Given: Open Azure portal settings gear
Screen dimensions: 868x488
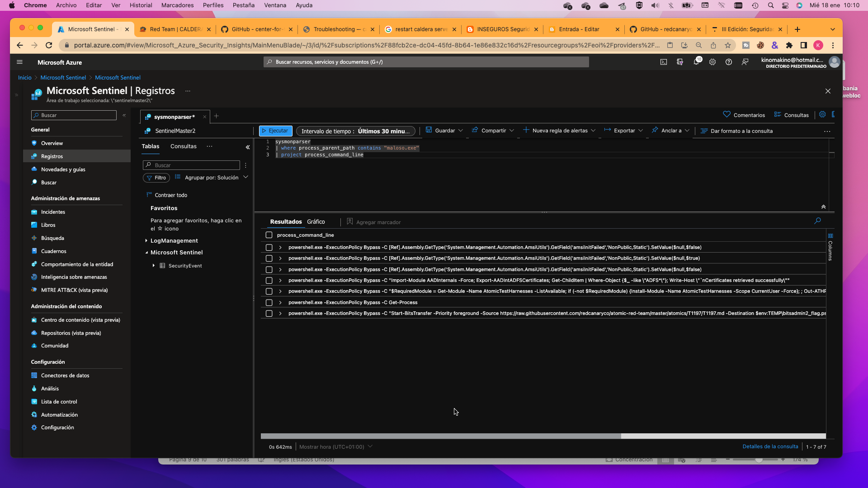Looking at the screenshot, I should coord(712,62).
